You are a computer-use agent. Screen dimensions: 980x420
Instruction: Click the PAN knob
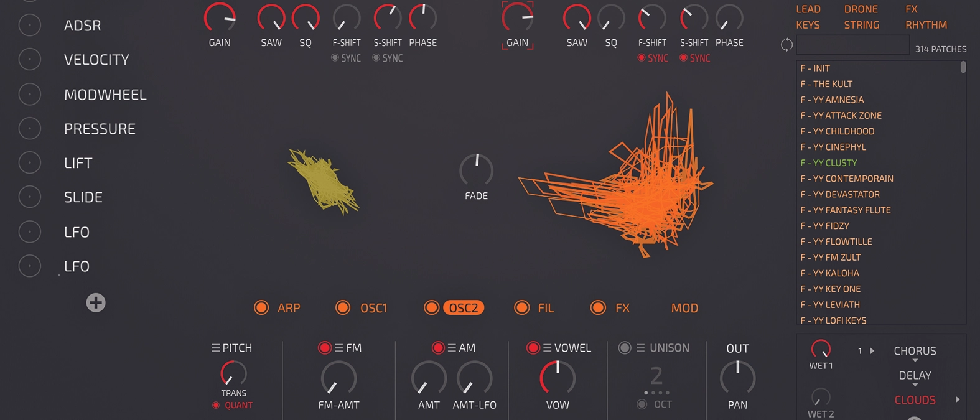(737, 377)
